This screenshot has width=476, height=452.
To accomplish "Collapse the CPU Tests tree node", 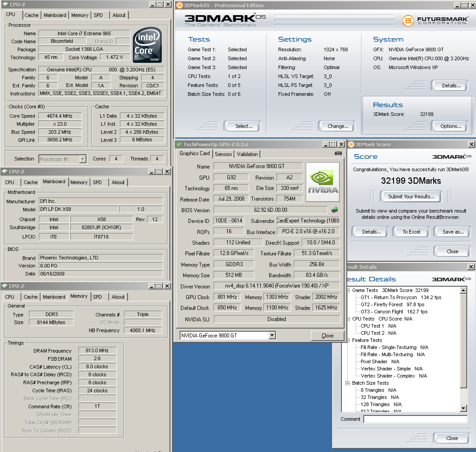I will coord(348,319).
